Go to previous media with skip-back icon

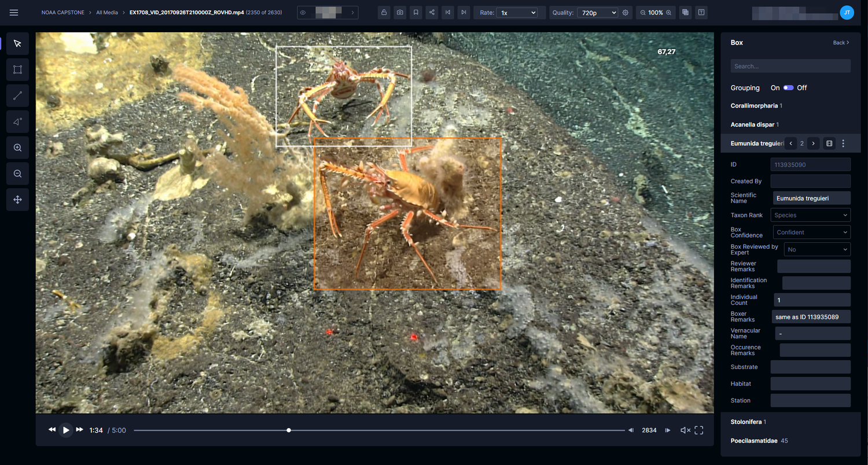[x=447, y=12]
